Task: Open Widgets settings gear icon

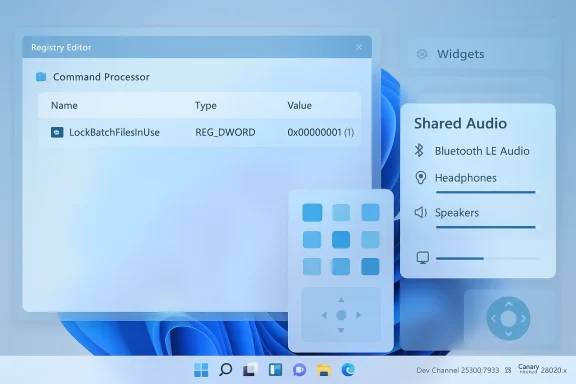Action: pos(422,54)
